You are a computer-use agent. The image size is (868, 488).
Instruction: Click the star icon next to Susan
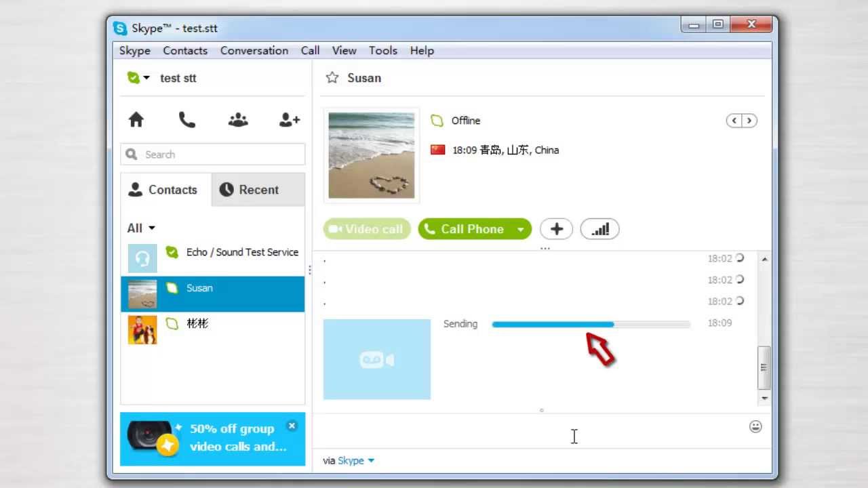pos(332,78)
